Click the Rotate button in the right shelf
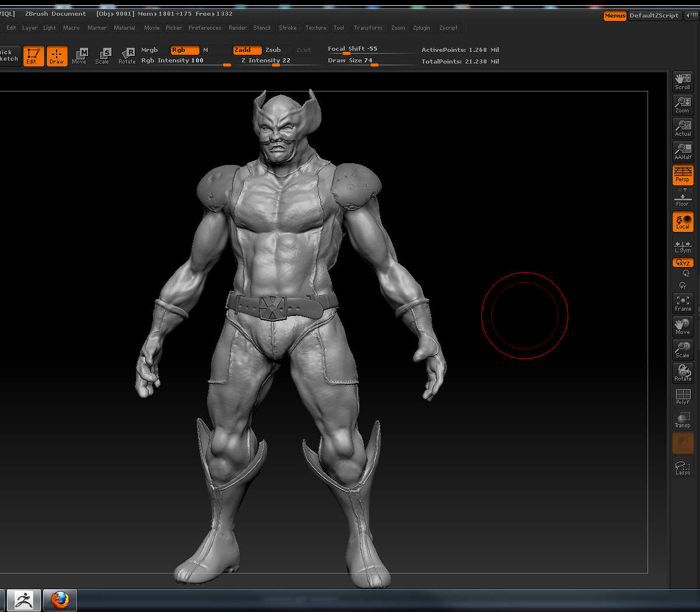The height and width of the screenshot is (612, 700). [x=682, y=373]
